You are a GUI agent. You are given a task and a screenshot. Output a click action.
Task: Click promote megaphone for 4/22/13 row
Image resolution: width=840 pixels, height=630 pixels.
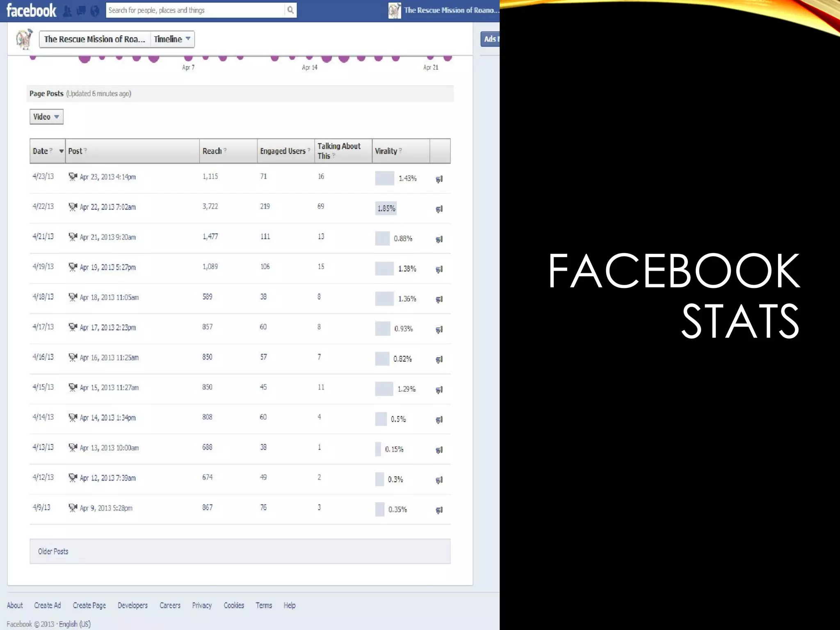point(439,209)
